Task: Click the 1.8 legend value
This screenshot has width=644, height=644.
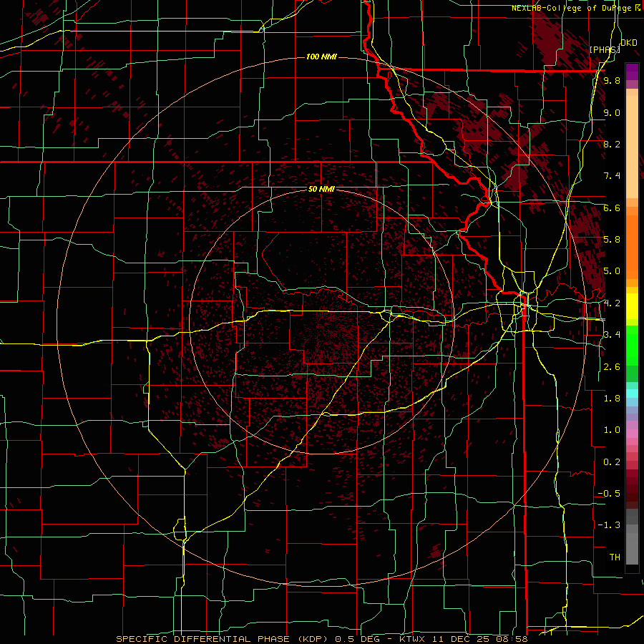Action: tap(612, 399)
